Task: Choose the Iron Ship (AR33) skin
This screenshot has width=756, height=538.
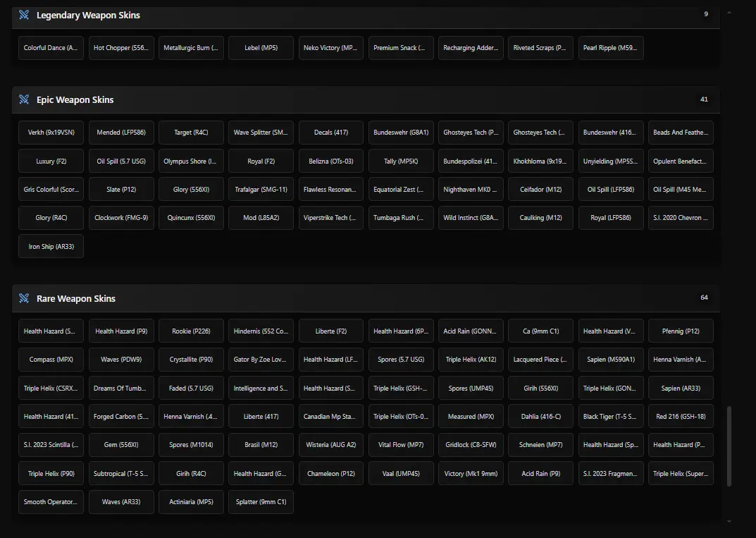Action: coord(51,247)
